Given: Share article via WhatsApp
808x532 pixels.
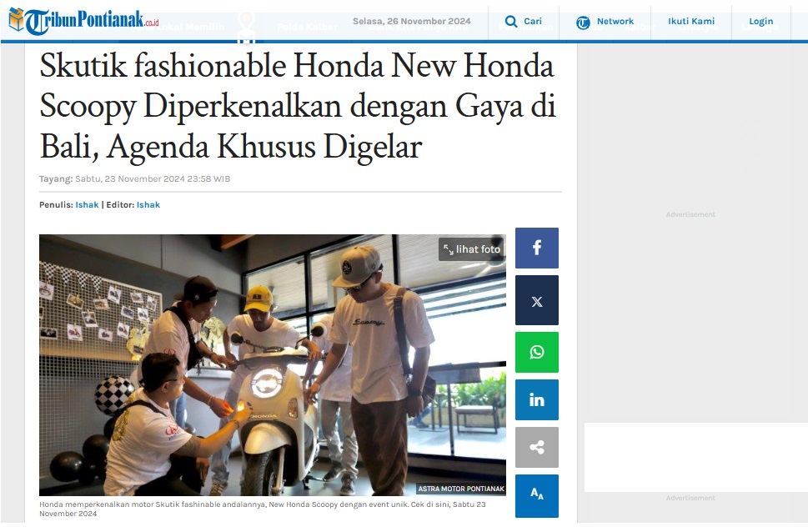Looking at the screenshot, I should pos(536,352).
